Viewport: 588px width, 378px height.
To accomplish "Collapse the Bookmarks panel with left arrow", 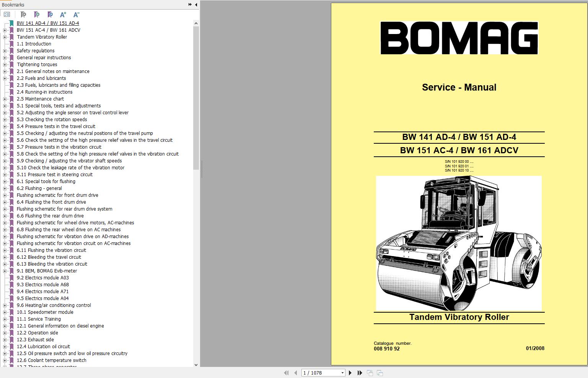I will 196,5.
